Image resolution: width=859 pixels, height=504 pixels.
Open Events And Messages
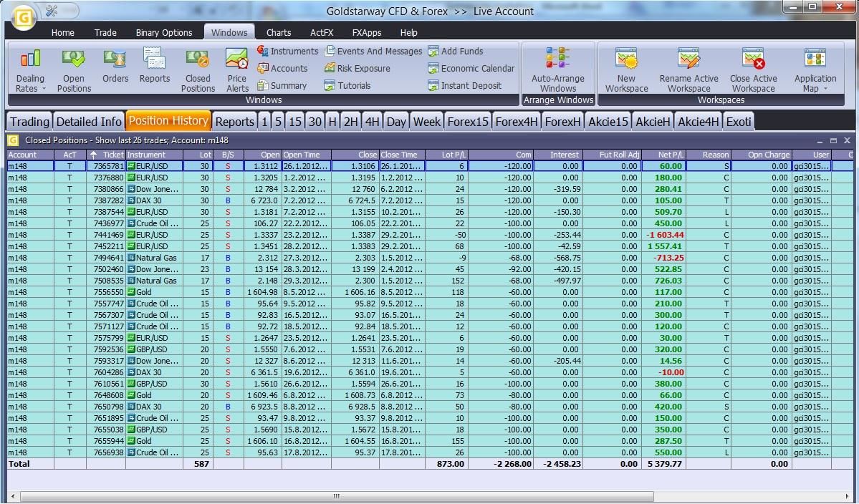tap(373, 51)
